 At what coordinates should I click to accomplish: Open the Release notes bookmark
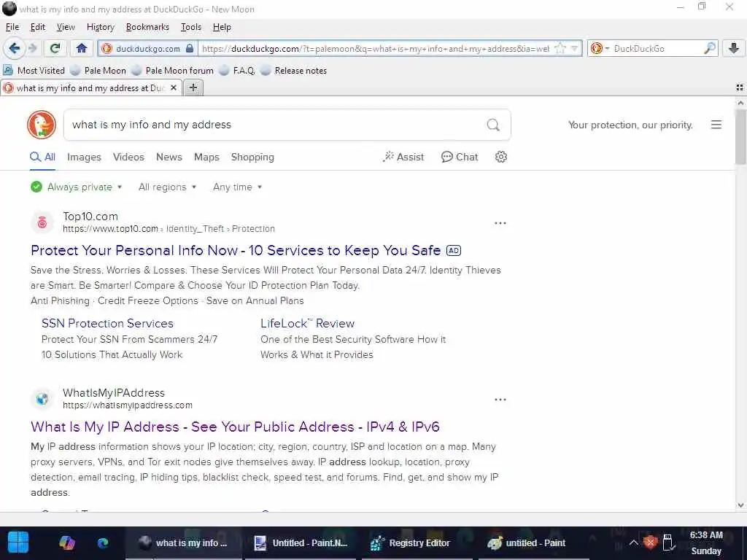pyautogui.click(x=294, y=71)
